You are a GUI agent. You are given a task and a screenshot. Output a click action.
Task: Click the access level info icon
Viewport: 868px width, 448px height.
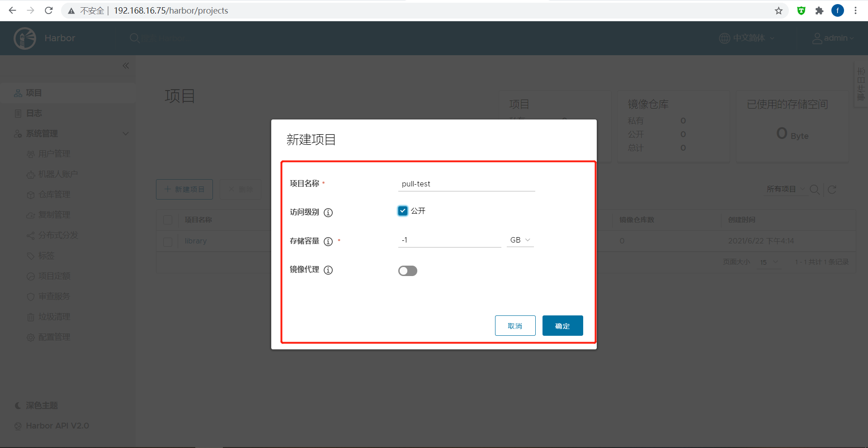[328, 212]
